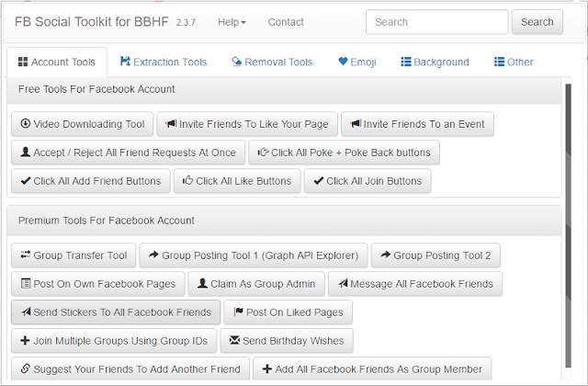The image size is (588, 386).
Task: Click the Premium Tools For Facebook Account heading
Action: 107,221
